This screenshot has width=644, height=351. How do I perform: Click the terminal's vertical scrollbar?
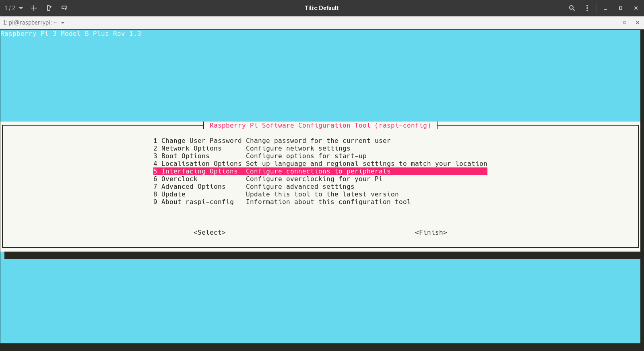click(642, 185)
